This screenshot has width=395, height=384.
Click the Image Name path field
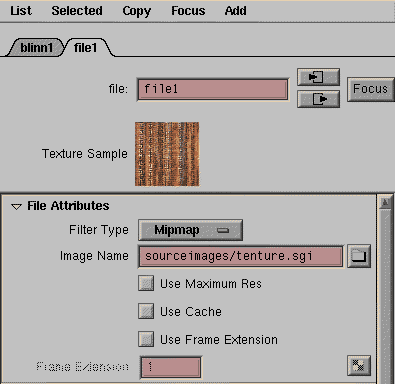[240, 256]
